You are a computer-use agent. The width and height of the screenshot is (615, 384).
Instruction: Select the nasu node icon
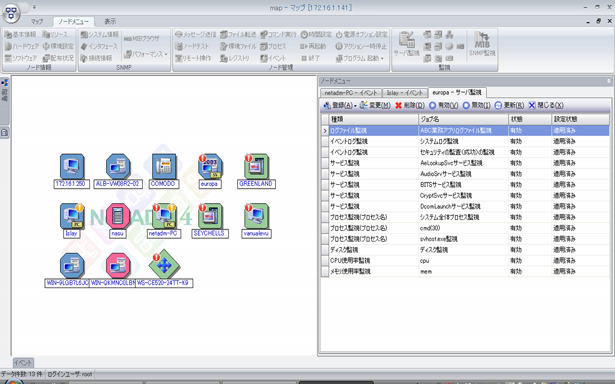point(118,216)
